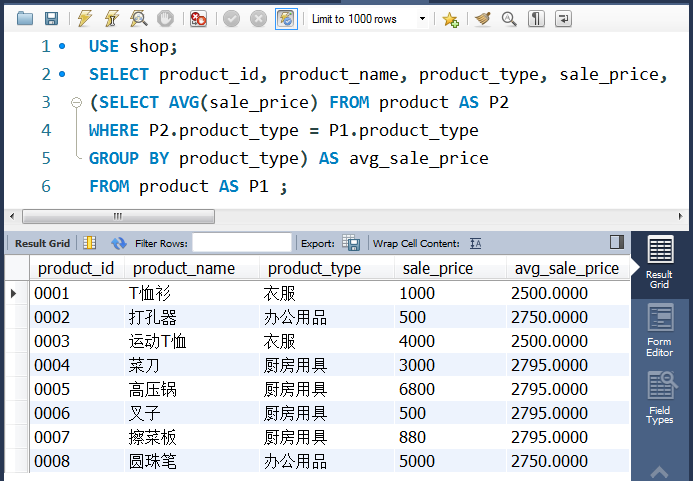Toggle invisible characters pilcrow icon
This screenshot has height=481, width=693.
click(536, 19)
